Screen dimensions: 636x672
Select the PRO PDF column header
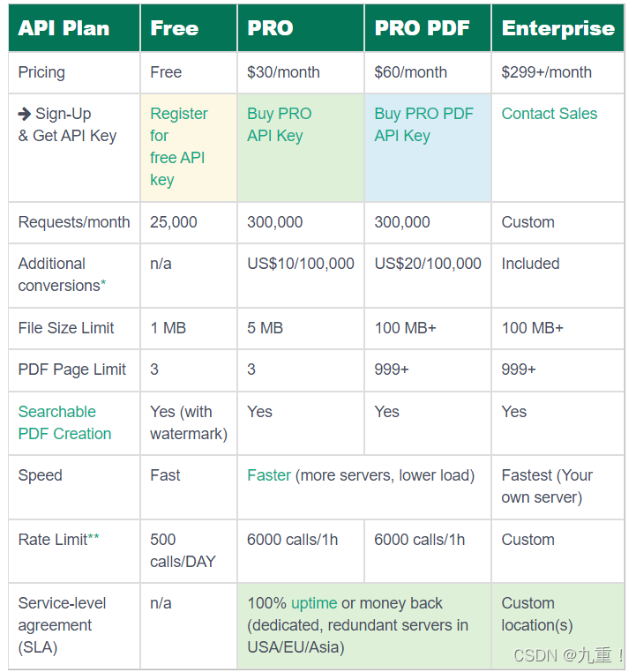428,28
